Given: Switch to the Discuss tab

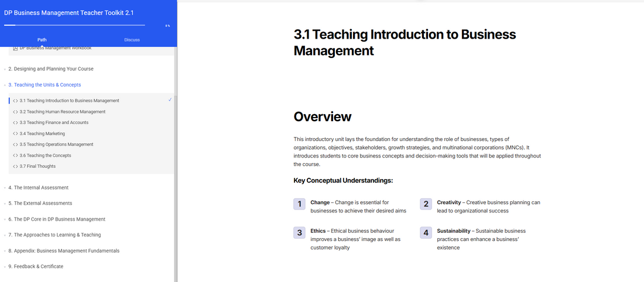Looking at the screenshot, I should pos(132,40).
